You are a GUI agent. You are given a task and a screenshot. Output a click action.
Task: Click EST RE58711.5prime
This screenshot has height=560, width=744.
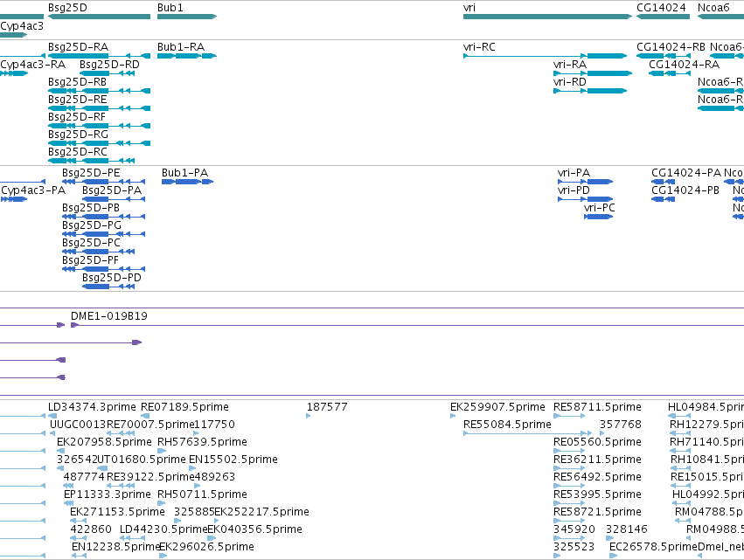pyautogui.click(x=569, y=416)
